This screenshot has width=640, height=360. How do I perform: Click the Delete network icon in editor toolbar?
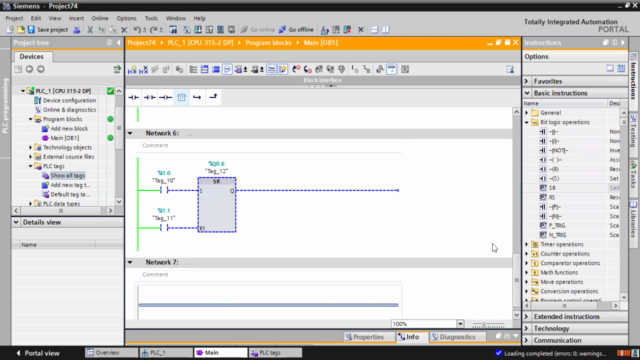tap(143, 70)
